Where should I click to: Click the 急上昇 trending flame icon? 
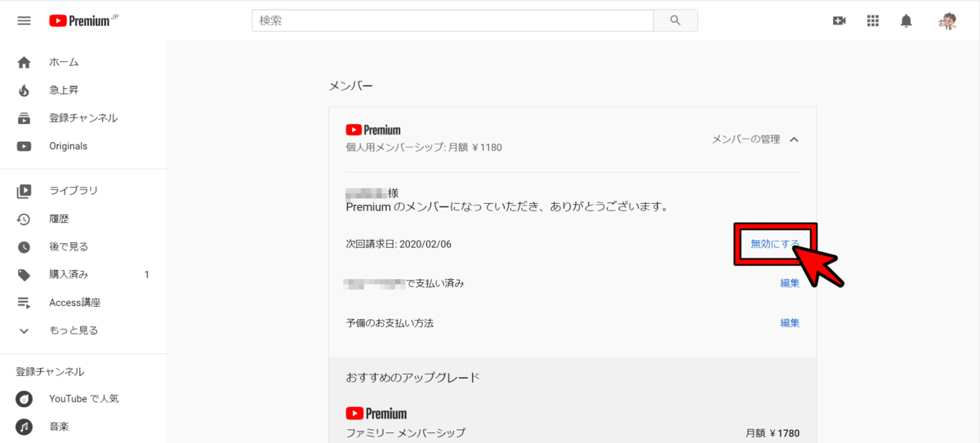24,90
